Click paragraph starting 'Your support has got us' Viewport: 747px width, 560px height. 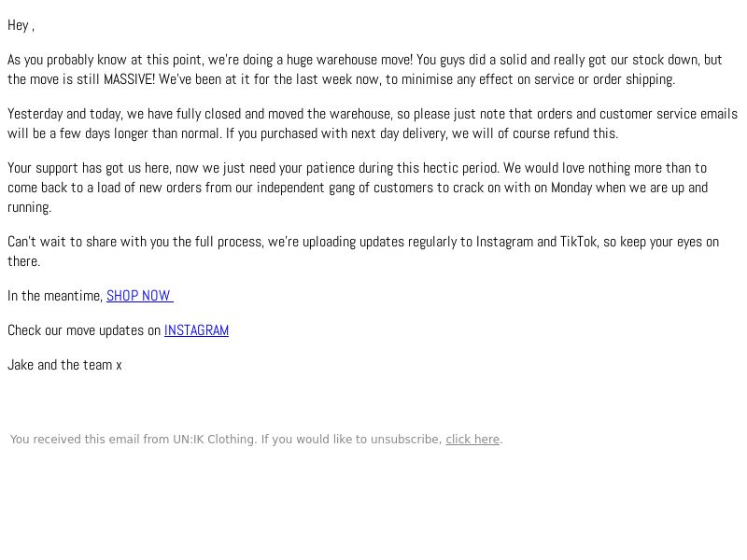(358, 188)
